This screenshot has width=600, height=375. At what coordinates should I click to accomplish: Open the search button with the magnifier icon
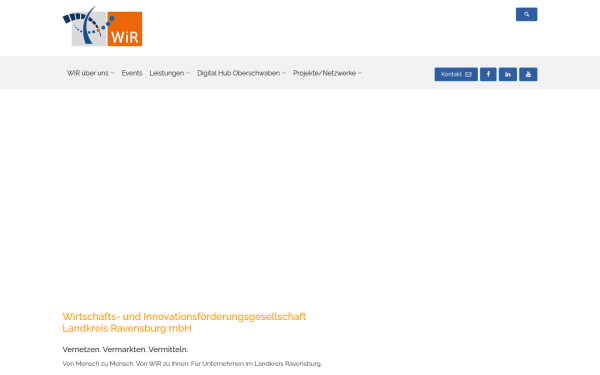point(526,14)
